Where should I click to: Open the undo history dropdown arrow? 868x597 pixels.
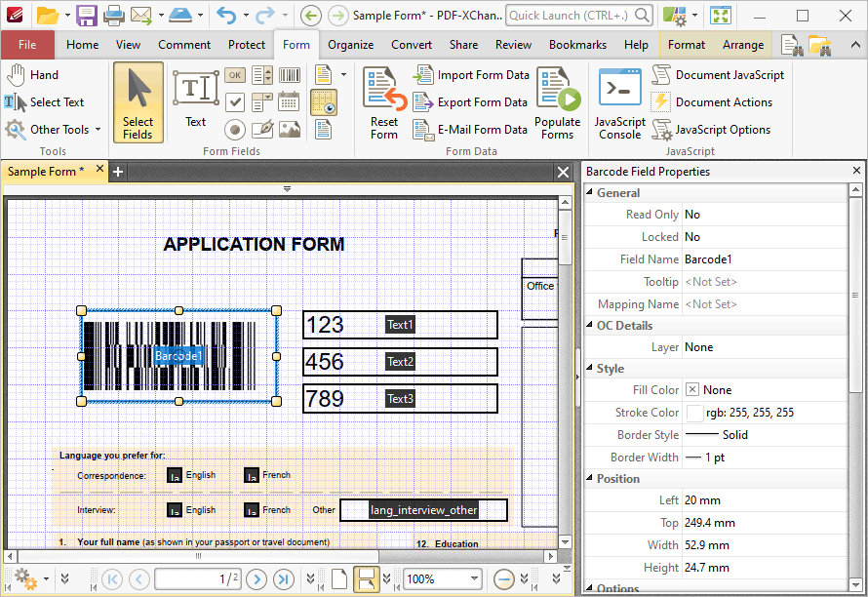(x=245, y=16)
